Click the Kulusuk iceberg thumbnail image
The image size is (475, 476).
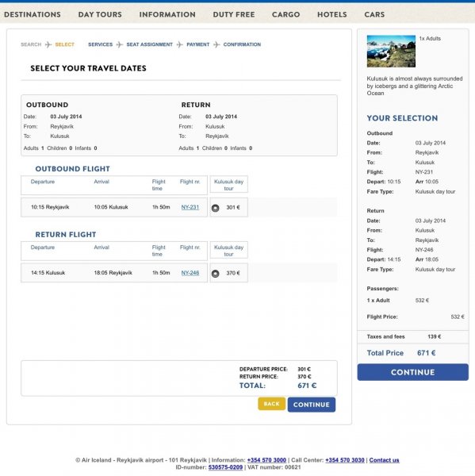391,51
